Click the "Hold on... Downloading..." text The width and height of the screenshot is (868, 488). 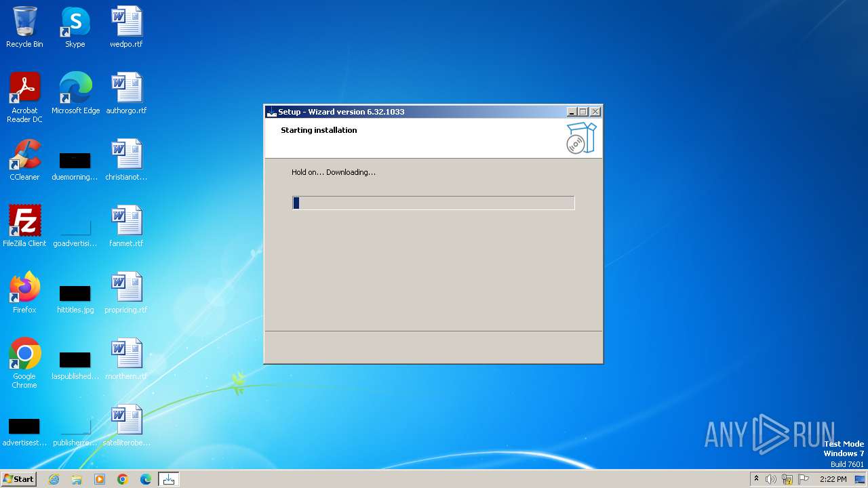[x=334, y=172]
